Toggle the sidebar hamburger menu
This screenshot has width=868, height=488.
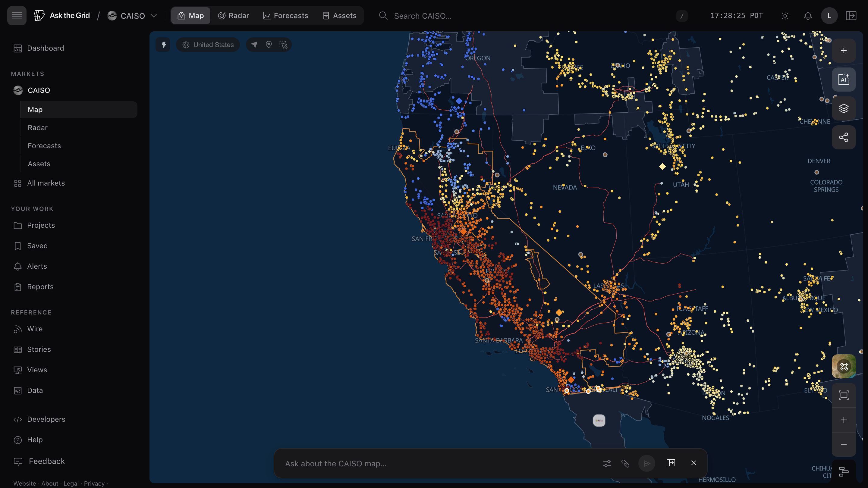pyautogui.click(x=17, y=15)
